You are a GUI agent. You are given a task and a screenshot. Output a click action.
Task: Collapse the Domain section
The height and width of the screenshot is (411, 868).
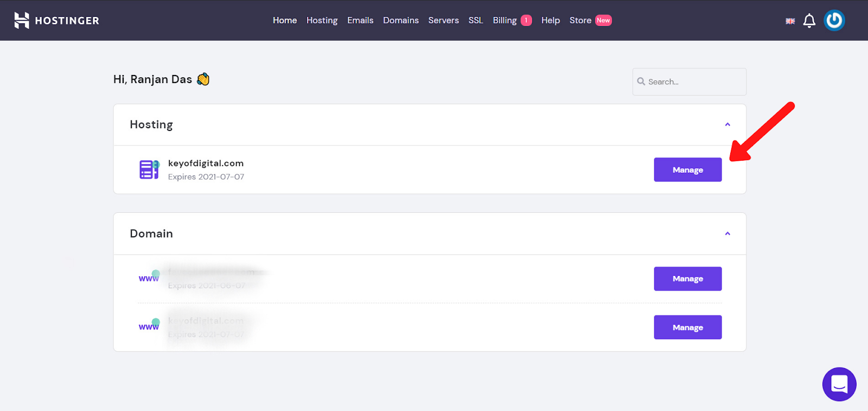pyautogui.click(x=727, y=233)
